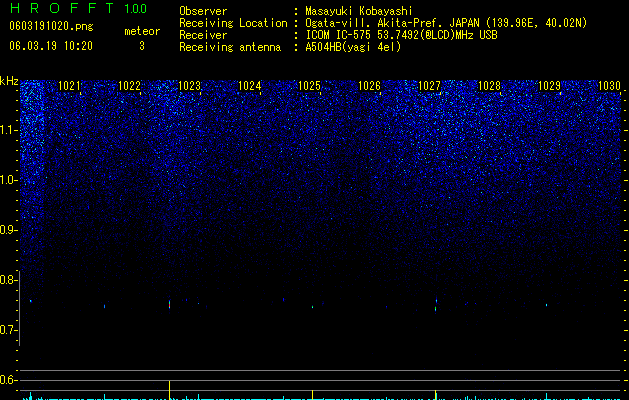Viewport: 629px width, 400px height.
Task: Select the 1023 time marker label
Action: point(189,86)
